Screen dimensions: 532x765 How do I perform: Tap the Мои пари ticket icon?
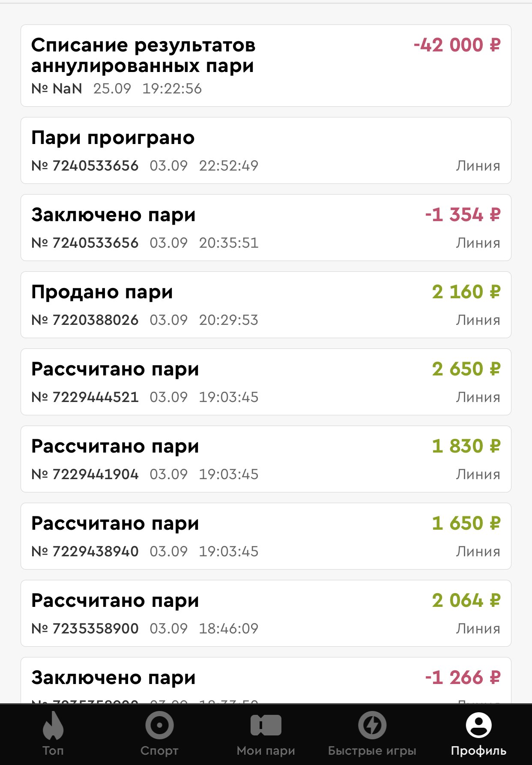click(266, 725)
